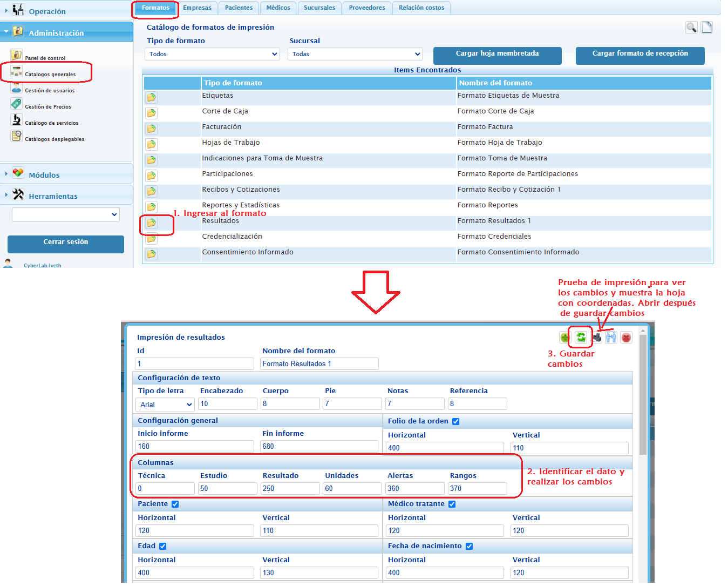Click the Técnica column field with 0
The width and height of the screenshot is (728, 586).
165,488
